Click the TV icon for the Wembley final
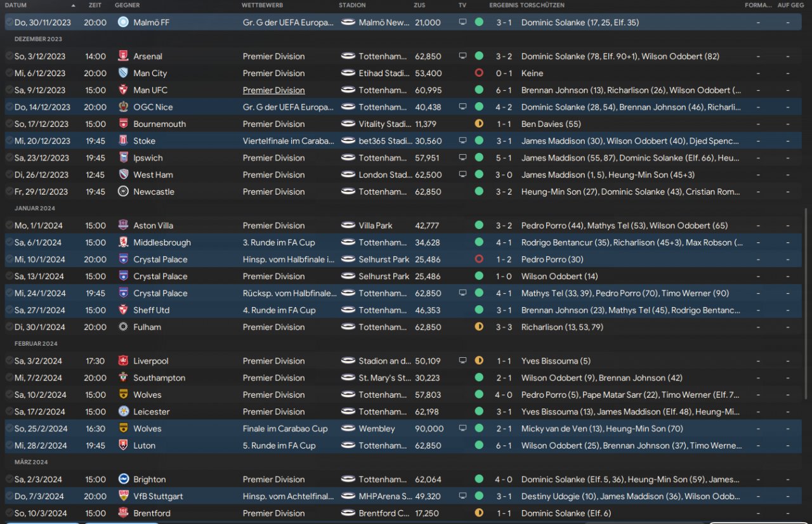The image size is (812, 524). click(462, 429)
